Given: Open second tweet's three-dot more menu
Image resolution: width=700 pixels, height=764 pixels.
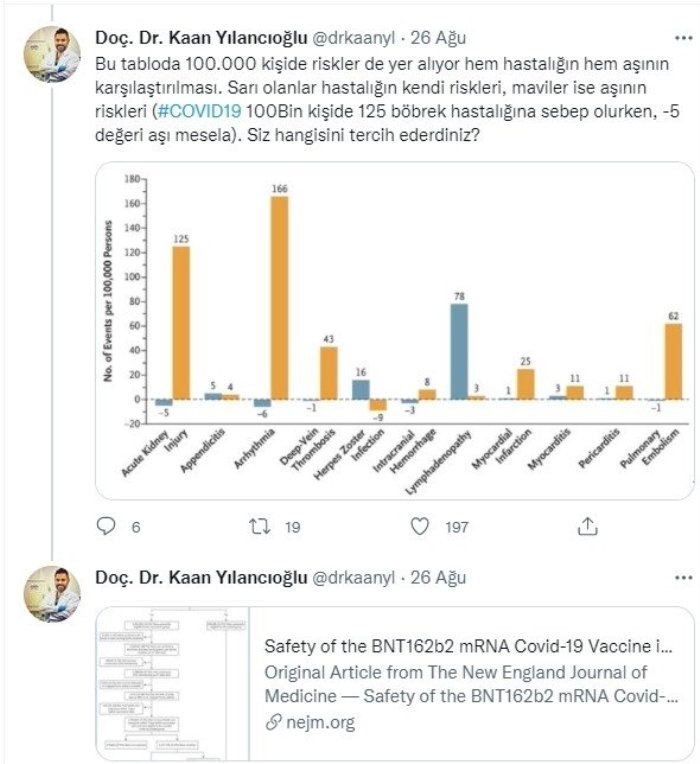Looking at the screenshot, I should (x=684, y=578).
